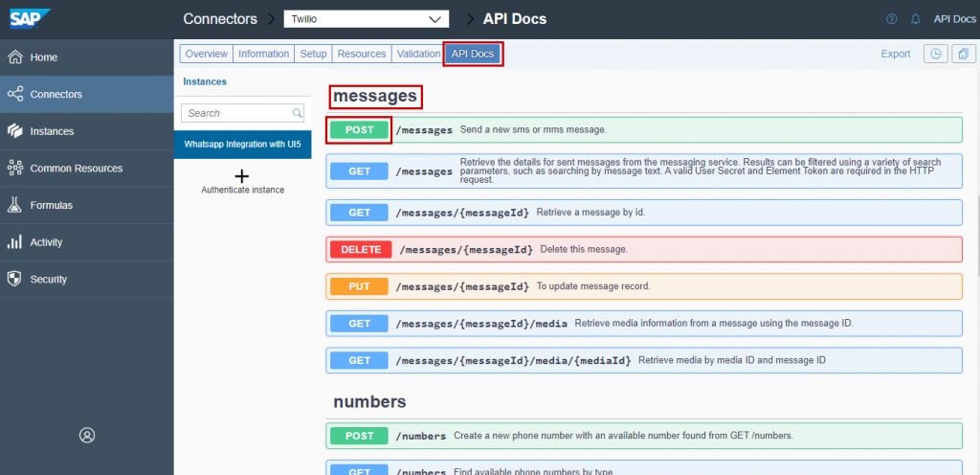The width and height of the screenshot is (980, 475).
Task: Click the Connectors share-nodes icon in sidebar
Action: pyautogui.click(x=15, y=95)
